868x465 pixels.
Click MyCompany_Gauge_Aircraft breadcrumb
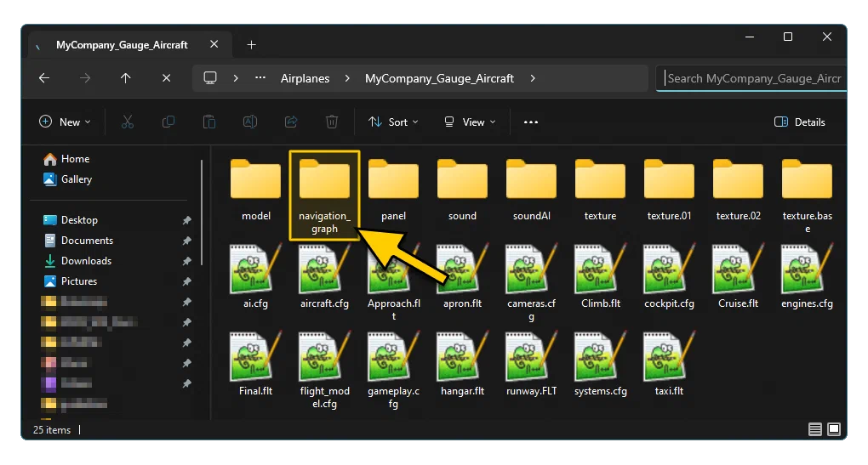coord(440,78)
